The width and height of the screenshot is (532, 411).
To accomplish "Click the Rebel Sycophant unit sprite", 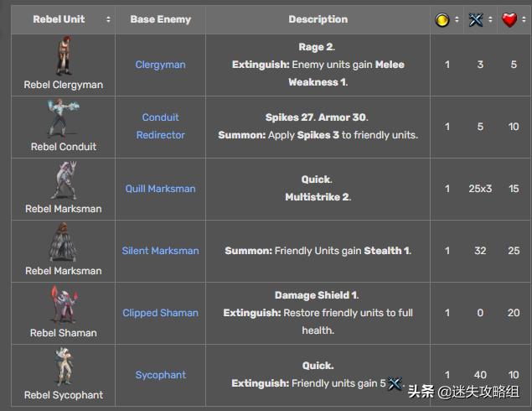I will point(64,367).
